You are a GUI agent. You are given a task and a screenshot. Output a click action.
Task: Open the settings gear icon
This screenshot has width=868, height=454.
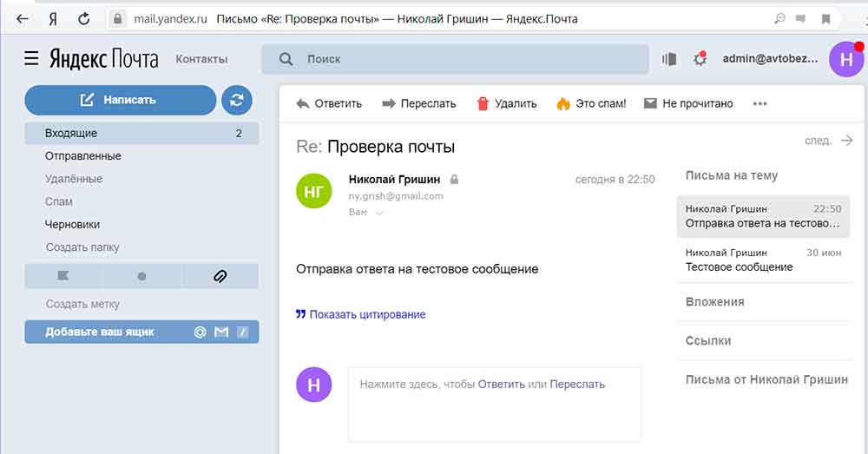coord(700,59)
